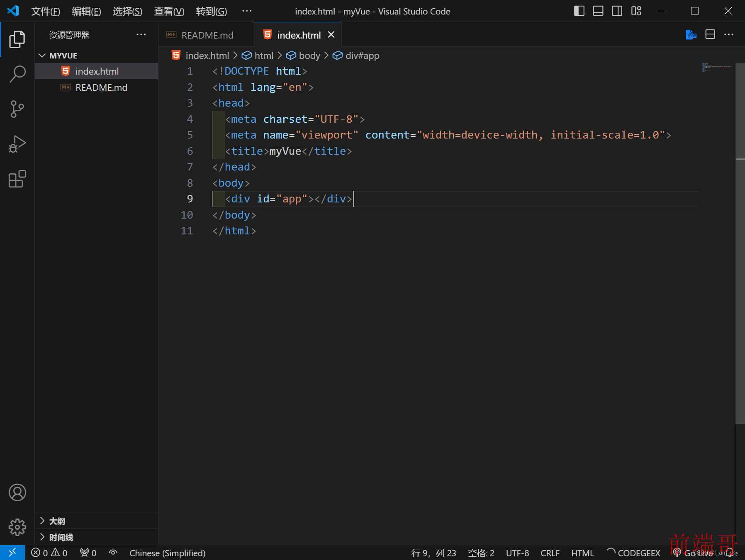Open the Go (转到) menu
This screenshot has height=560, width=745.
pyautogui.click(x=211, y=11)
